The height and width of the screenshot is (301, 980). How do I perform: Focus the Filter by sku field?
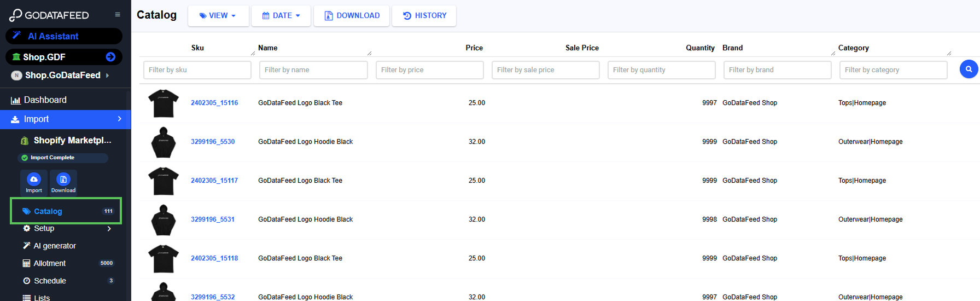point(197,70)
